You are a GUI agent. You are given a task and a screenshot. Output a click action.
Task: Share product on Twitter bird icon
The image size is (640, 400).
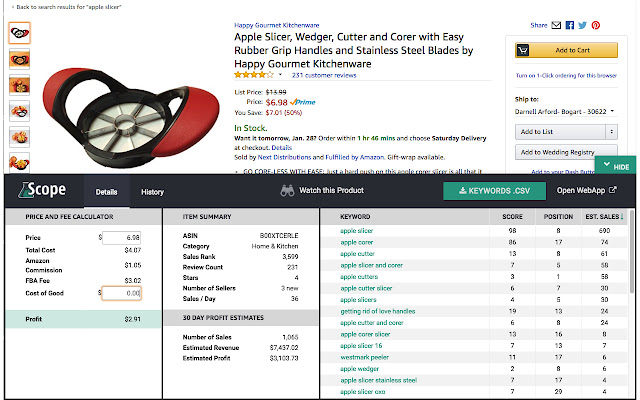click(x=582, y=25)
